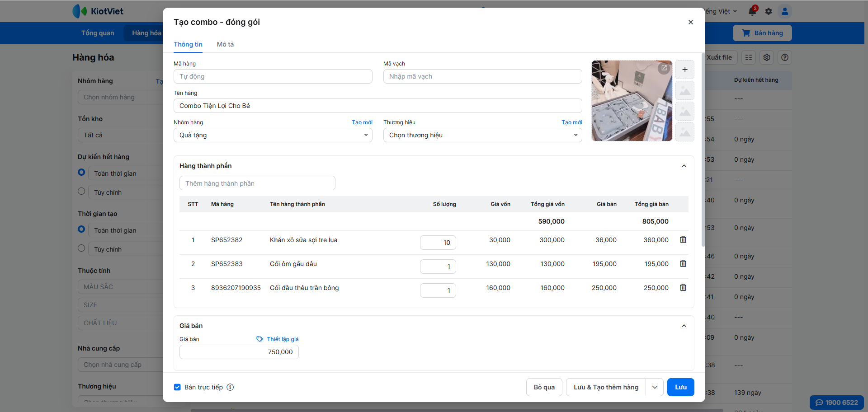The height and width of the screenshot is (412, 868).
Task: Click the SIZE attribute filter
Action: (x=120, y=305)
